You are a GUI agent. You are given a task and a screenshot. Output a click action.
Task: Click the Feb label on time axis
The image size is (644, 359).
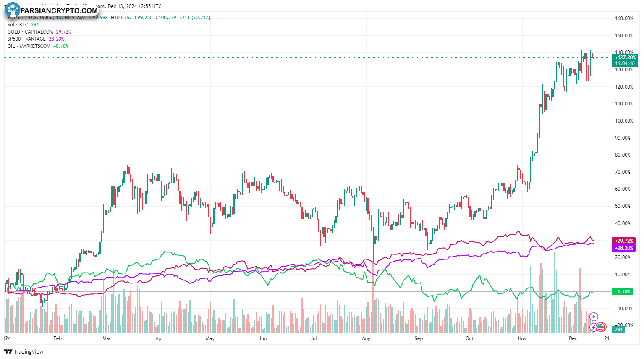click(x=58, y=338)
